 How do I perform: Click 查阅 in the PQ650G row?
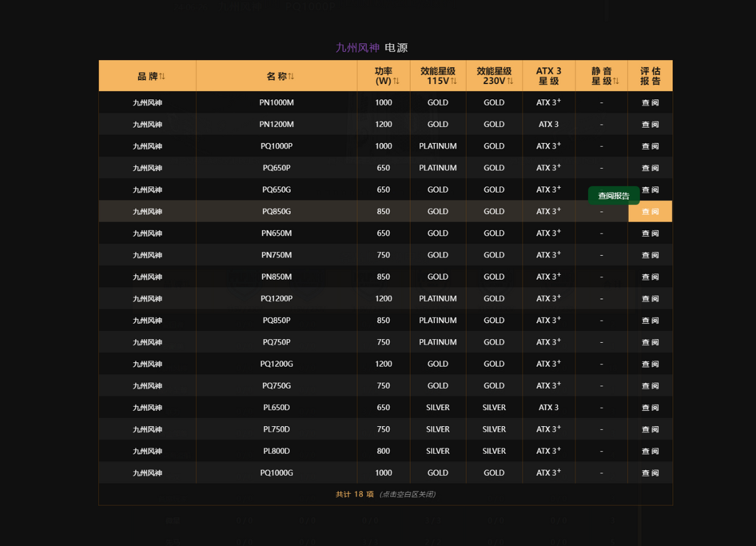pyautogui.click(x=650, y=190)
